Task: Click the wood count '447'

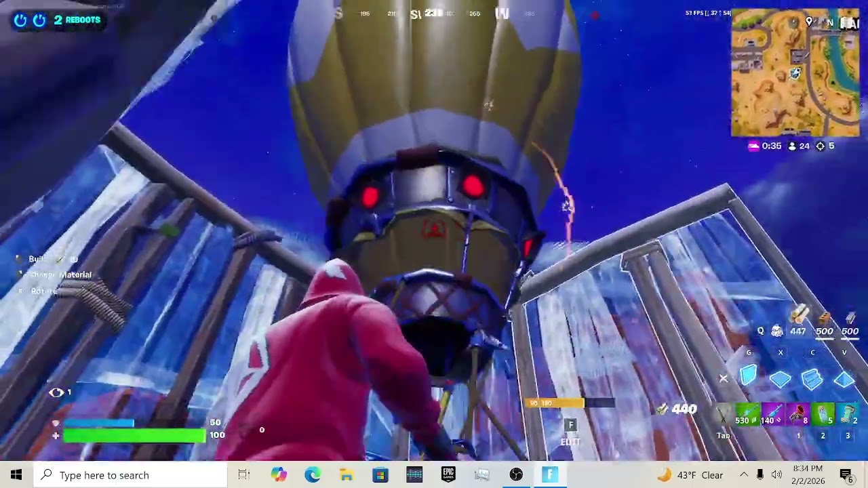Action: pyautogui.click(x=797, y=331)
